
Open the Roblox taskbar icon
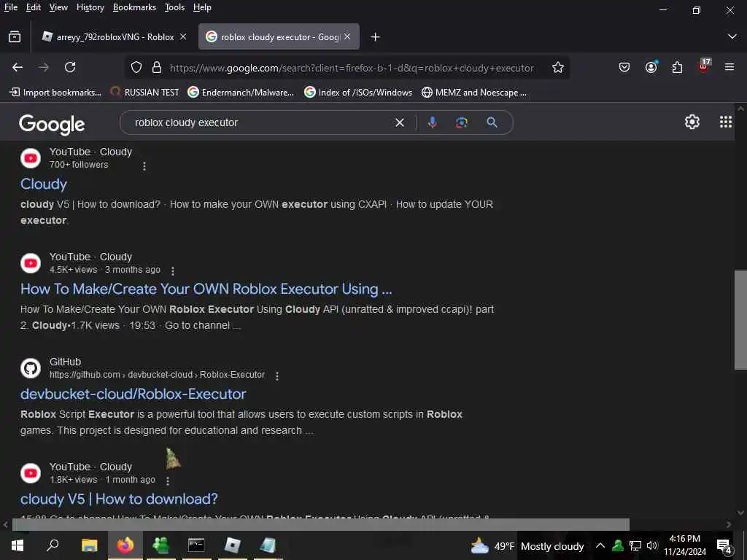pos(232,545)
